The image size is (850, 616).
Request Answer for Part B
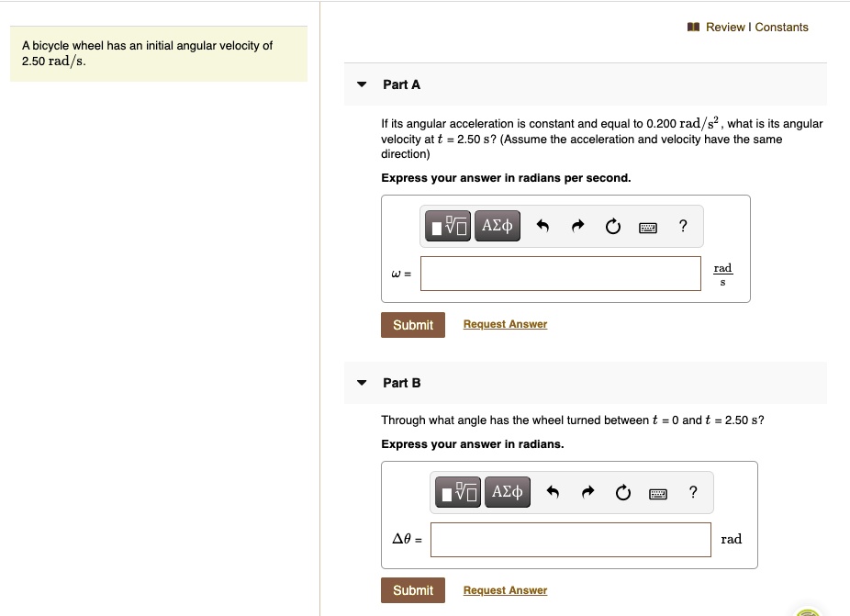click(x=505, y=590)
